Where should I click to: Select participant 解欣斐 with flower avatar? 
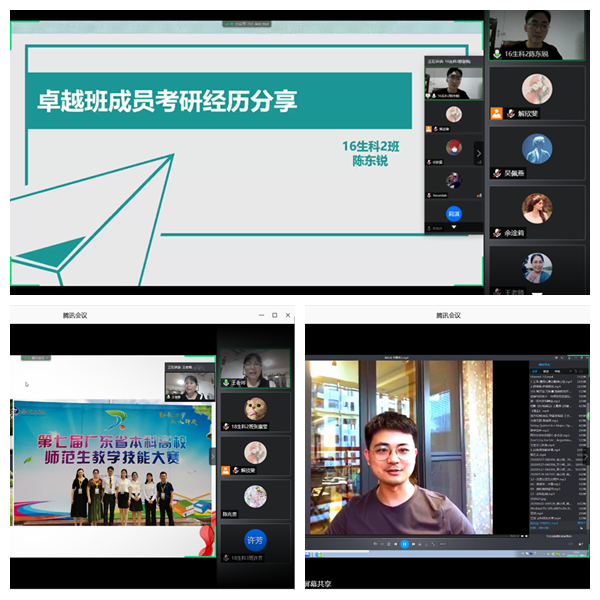[x=537, y=91]
